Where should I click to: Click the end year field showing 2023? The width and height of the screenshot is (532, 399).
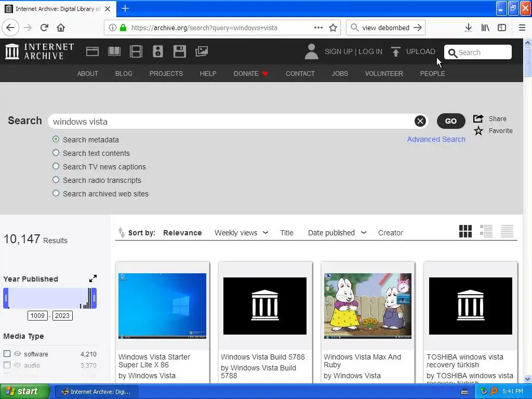[x=62, y=315]
